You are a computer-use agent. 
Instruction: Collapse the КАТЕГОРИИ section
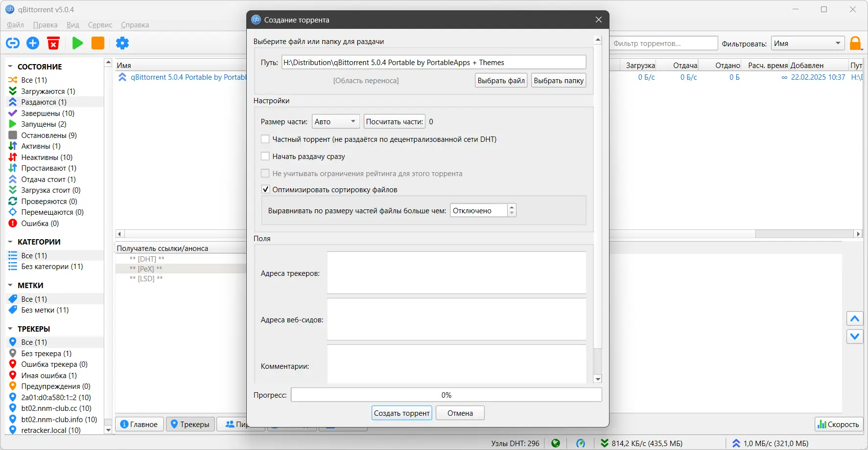[10, 242]
